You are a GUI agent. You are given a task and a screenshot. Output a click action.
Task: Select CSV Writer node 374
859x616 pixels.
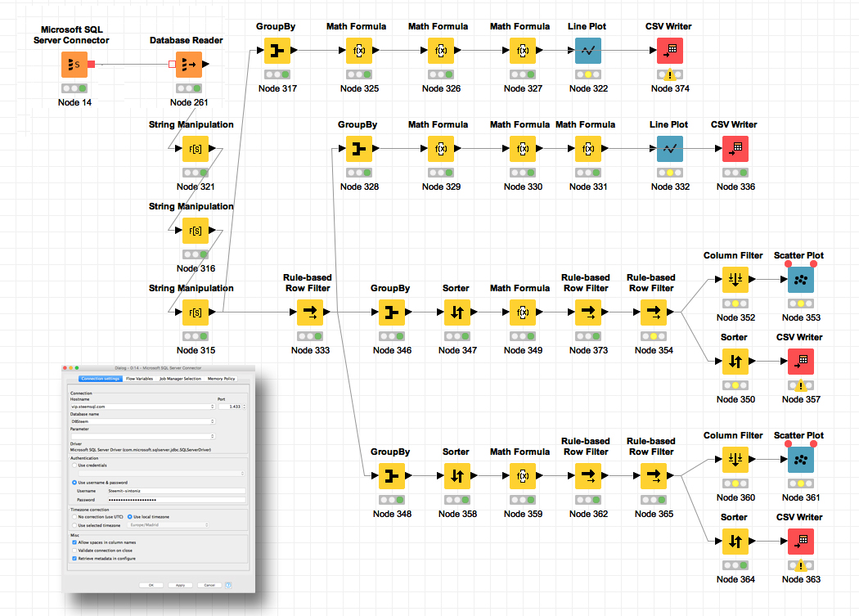pos(669,51)
